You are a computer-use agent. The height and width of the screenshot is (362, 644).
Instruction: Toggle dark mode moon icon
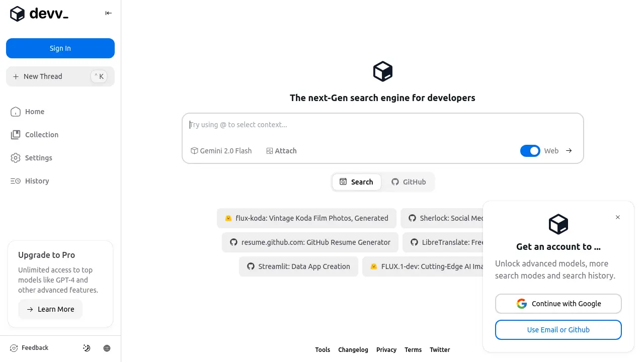tap(87, 348)
